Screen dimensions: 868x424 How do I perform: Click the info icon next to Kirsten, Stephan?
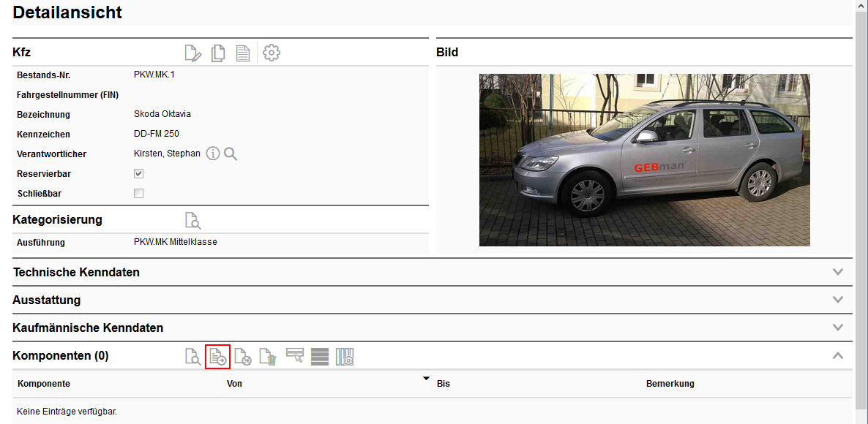[x=213, y=154]
